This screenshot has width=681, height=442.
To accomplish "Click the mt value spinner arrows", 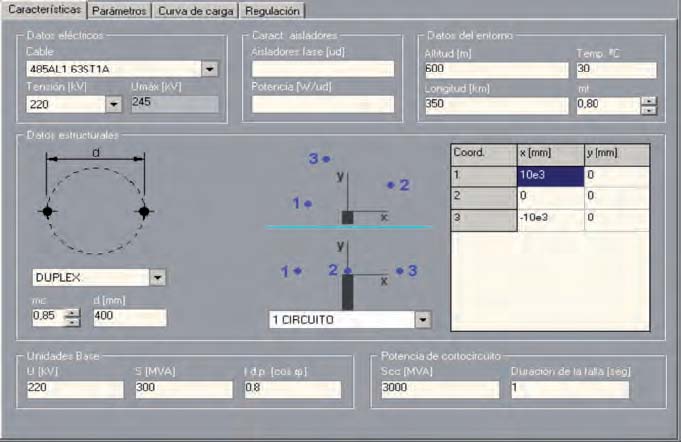I will click(648, 104).
